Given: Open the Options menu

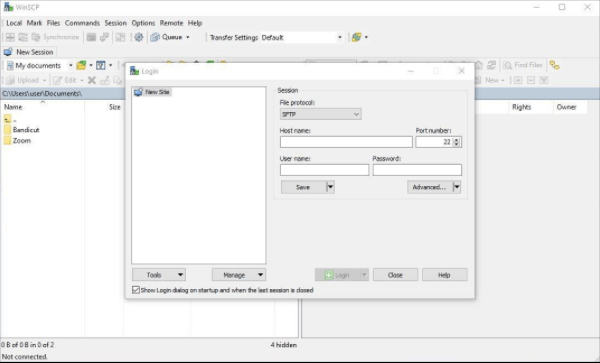Looking at the screenshot, I should 143,23.
